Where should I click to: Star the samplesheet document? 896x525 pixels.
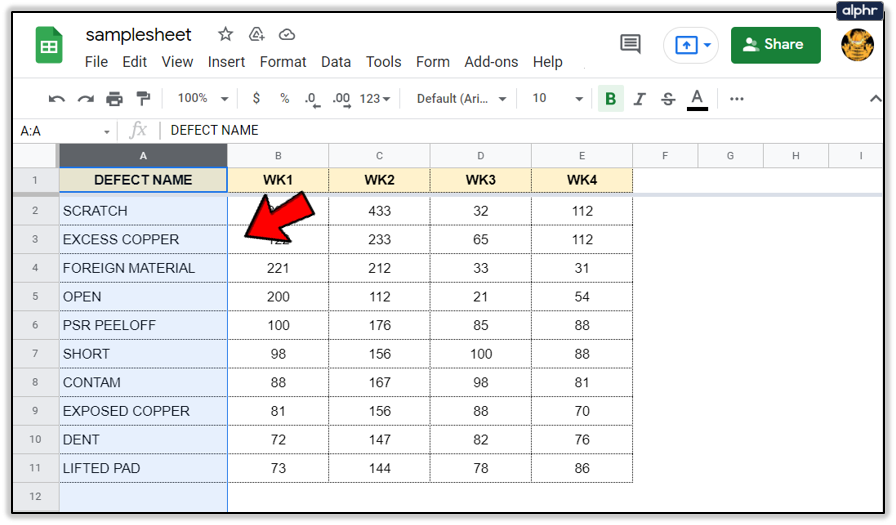(x=225, y=35)
